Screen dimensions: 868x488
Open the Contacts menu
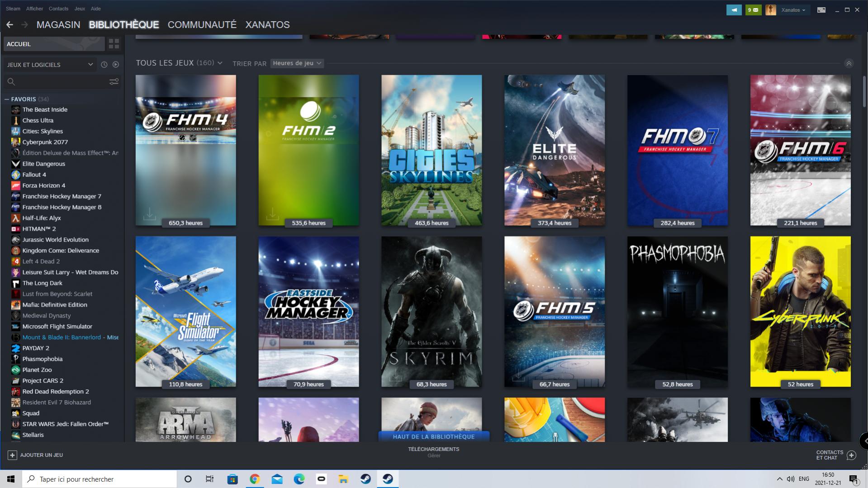click(x=58, y=9)
